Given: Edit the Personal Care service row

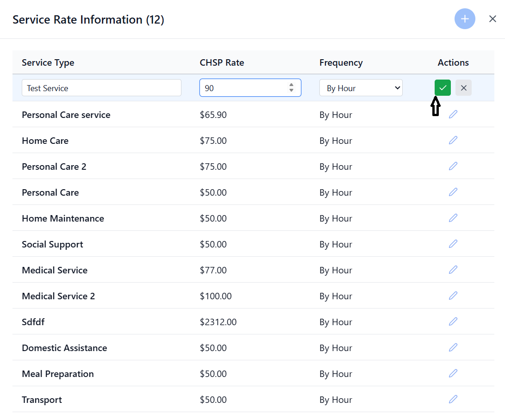Looking at the screenshot, I should point(453,114).
